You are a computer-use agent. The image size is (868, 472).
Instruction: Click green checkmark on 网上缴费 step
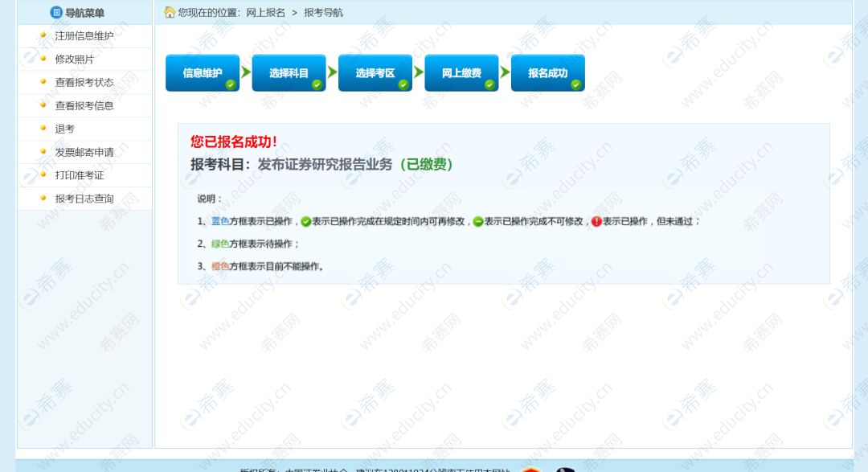[x=489, y=84]
